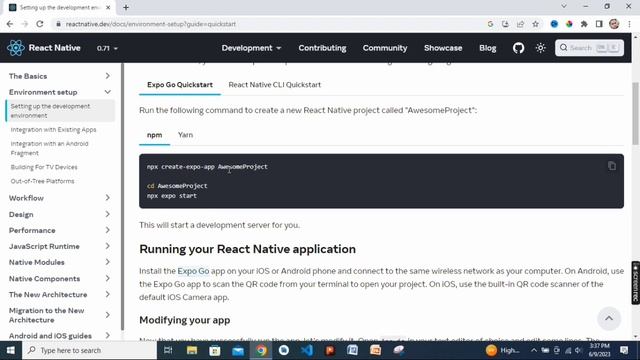Open the Development dropdown menu

(251, 48)
